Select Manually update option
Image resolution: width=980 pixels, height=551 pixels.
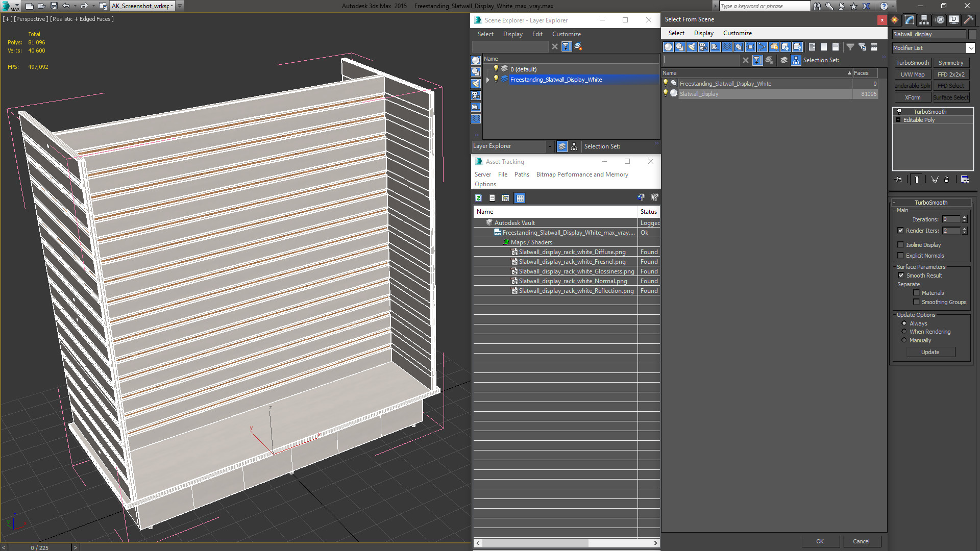(x=904, y=340)
